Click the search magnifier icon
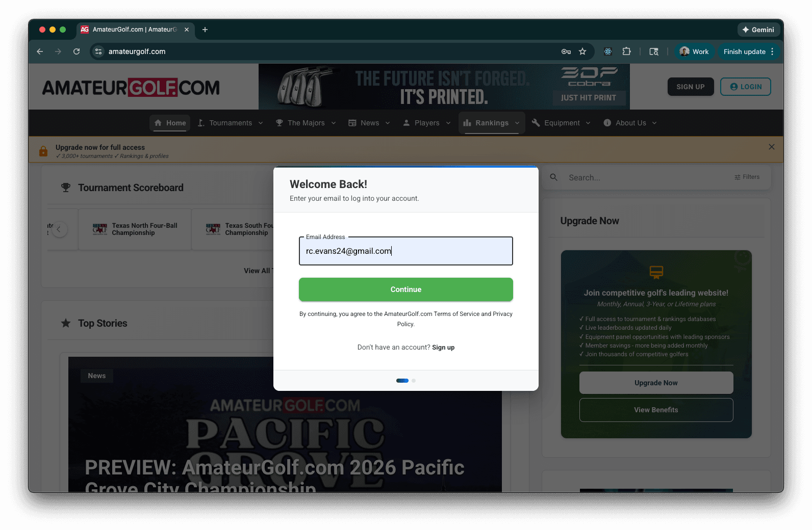Viewport: 812px width, 530px height. 554,177
